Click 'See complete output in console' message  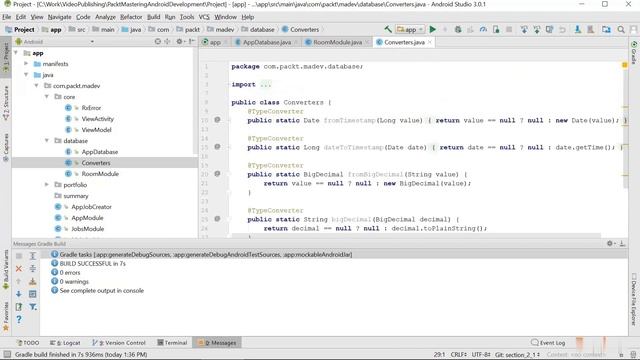pyautogui.click(x=102, y=290)
